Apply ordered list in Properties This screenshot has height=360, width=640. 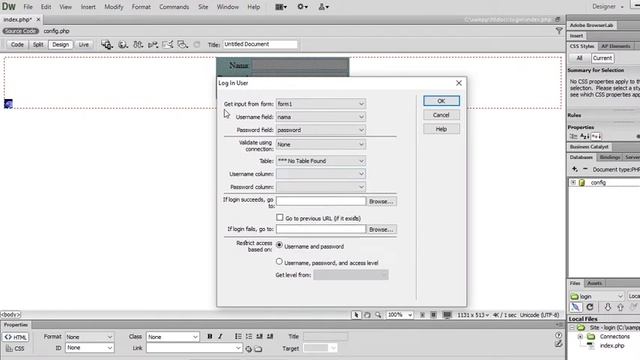point(249,336)
